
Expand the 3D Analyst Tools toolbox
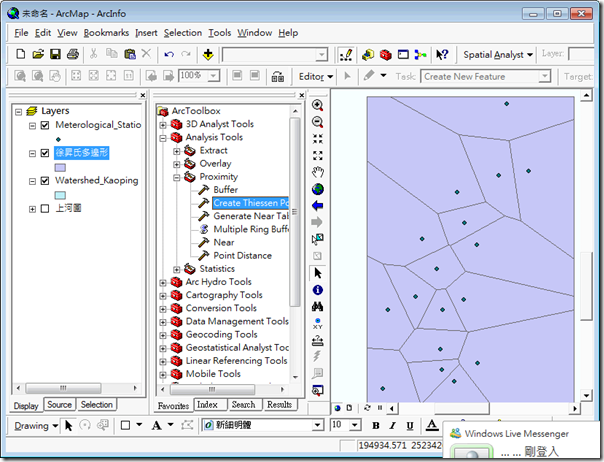[x=163, y=125]
